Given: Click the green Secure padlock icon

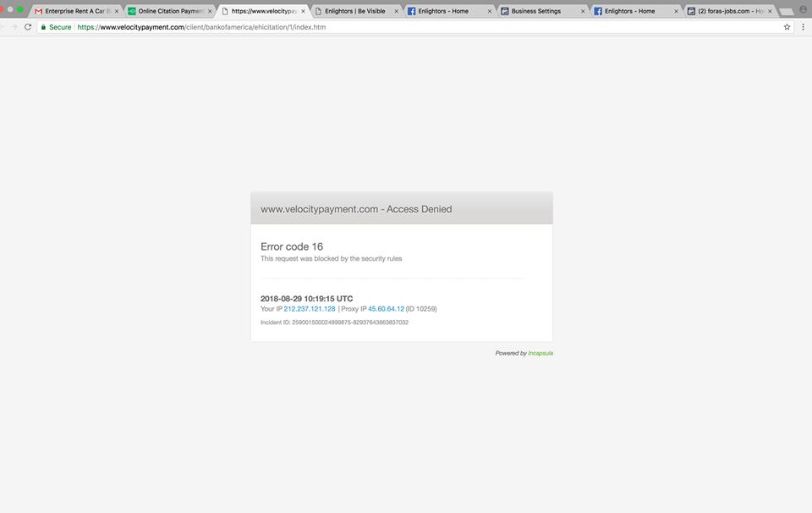Looking at the screenshot, I should tap(43, 27).
